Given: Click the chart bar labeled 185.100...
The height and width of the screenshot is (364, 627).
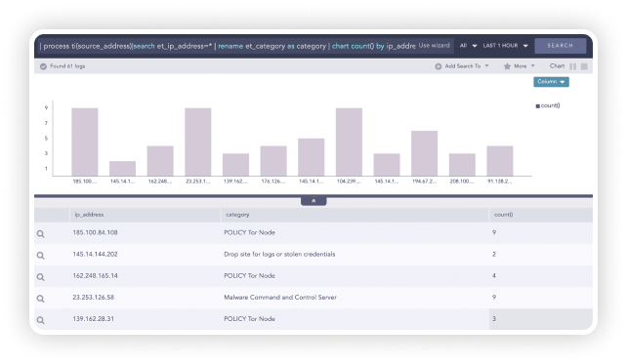Looking at the screenshot, I should [x=85, y=142].
